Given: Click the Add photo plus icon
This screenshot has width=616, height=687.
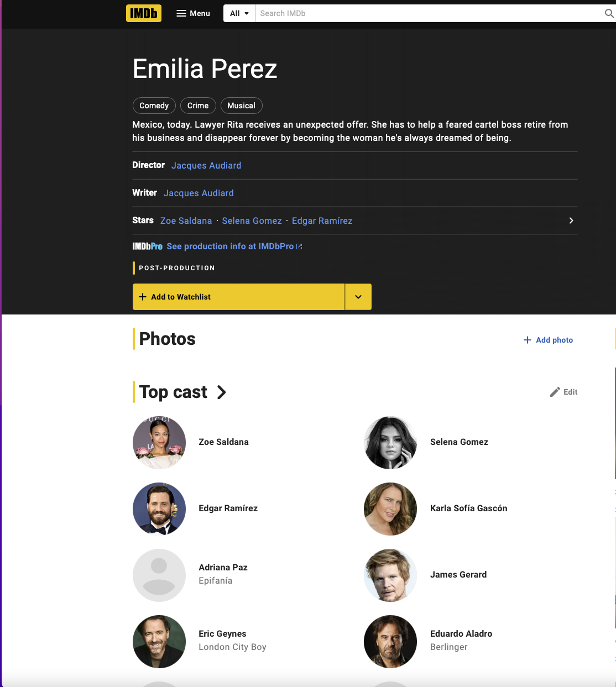Looking at the screenshot, I should (528, 340).
